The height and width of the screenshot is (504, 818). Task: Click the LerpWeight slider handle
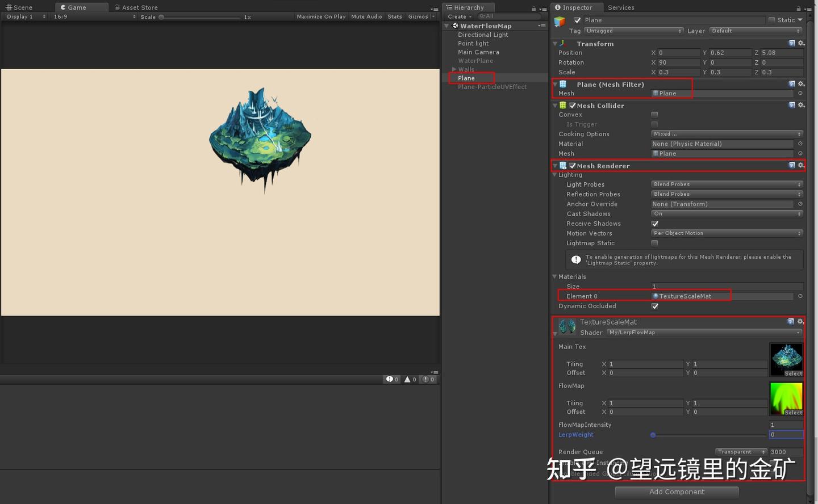pos(653,435)
